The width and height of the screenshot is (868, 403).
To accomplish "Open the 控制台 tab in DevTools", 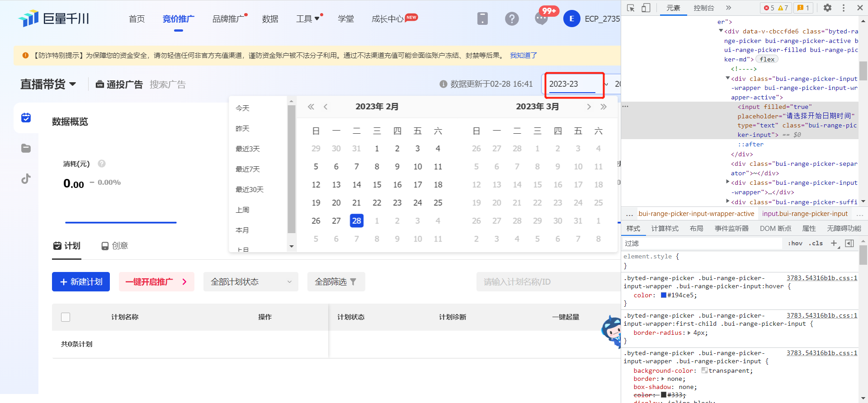I will [x=703, y=8].
